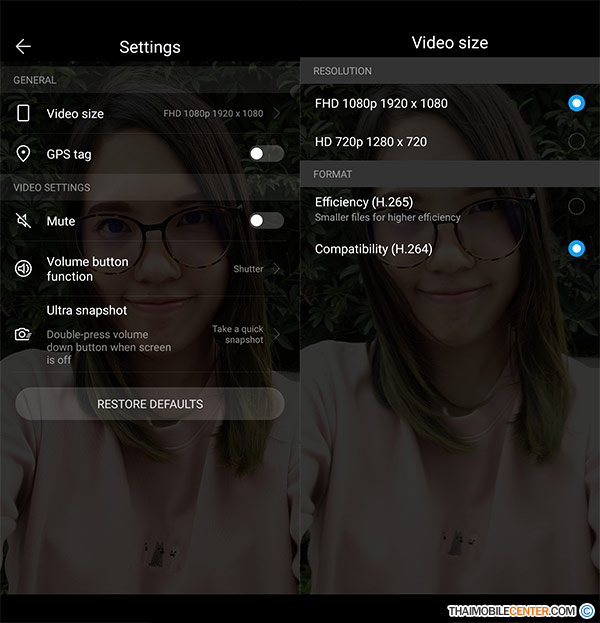Select Efficiency (H.265) radio button

pyautogui.click(x=576, y=207)
